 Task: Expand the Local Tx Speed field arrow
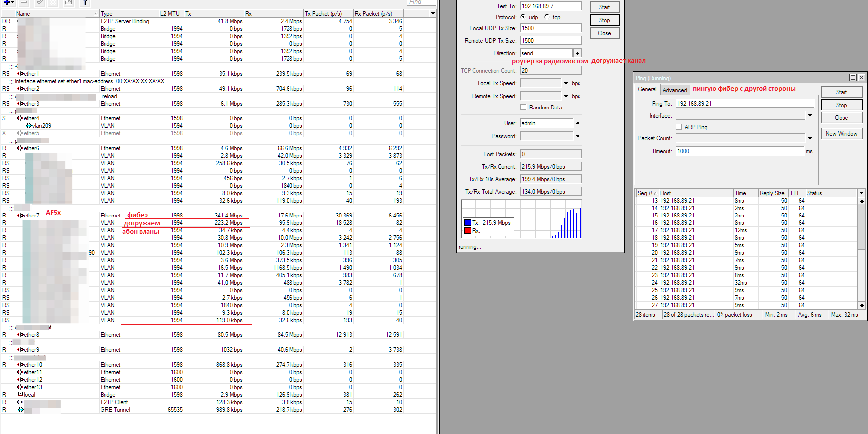click(x=566, y=83)
